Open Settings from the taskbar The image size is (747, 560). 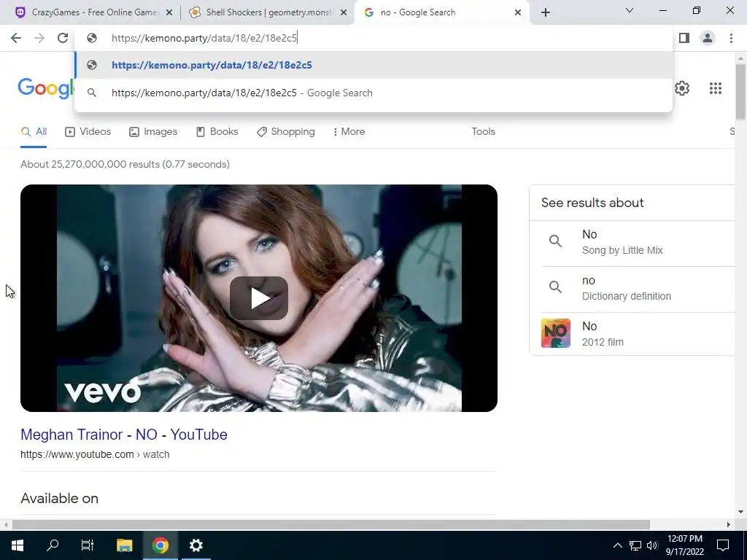tap(196, 545)
